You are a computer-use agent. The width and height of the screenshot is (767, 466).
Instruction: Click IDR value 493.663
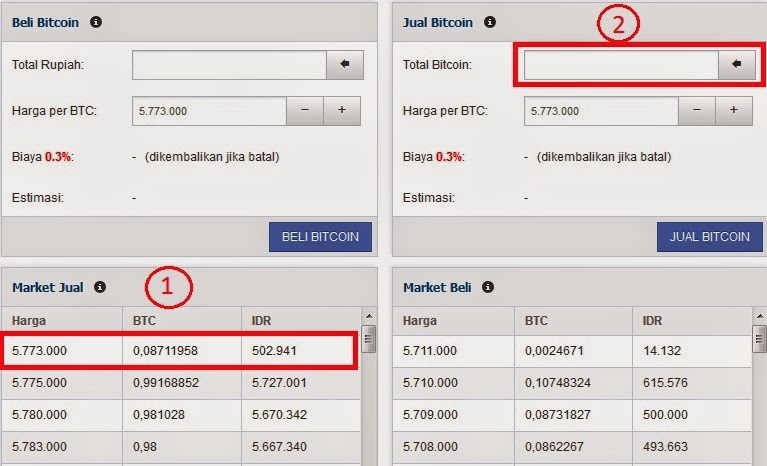click(665, 446)
